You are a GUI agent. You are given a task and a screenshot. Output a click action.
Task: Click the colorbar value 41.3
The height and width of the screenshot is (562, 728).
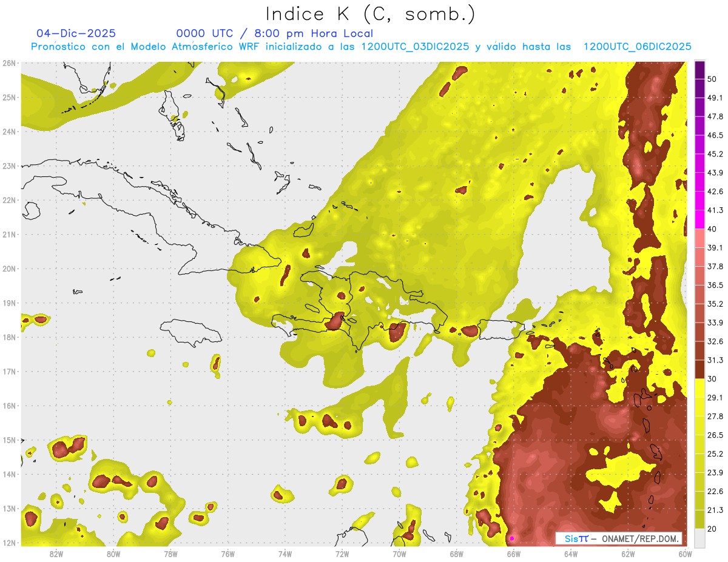tap(715, 210)
